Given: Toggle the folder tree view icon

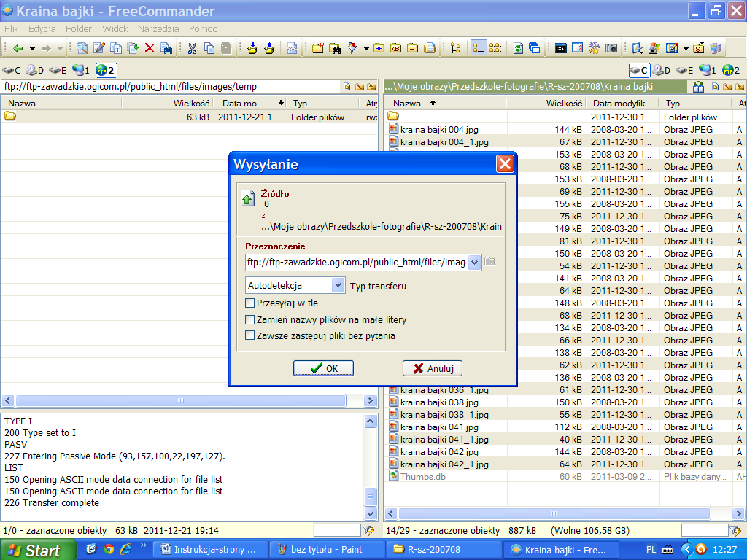Looking at the screenshot, I should 456,48.
